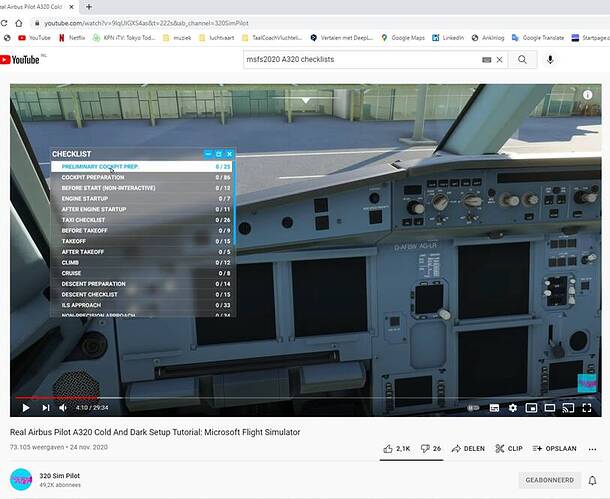The image size is (610, 499).
Task: Open KPN iTV bookmark
Action: 124,38
